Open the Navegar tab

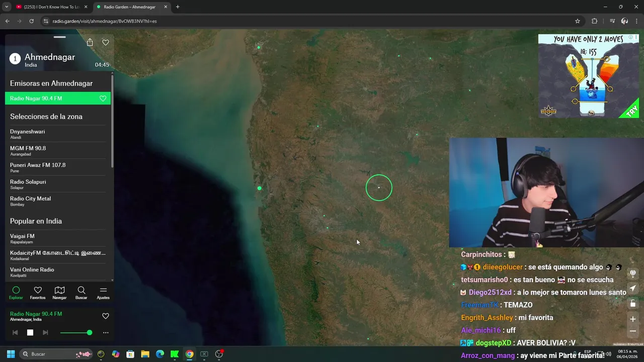point(59,293)
